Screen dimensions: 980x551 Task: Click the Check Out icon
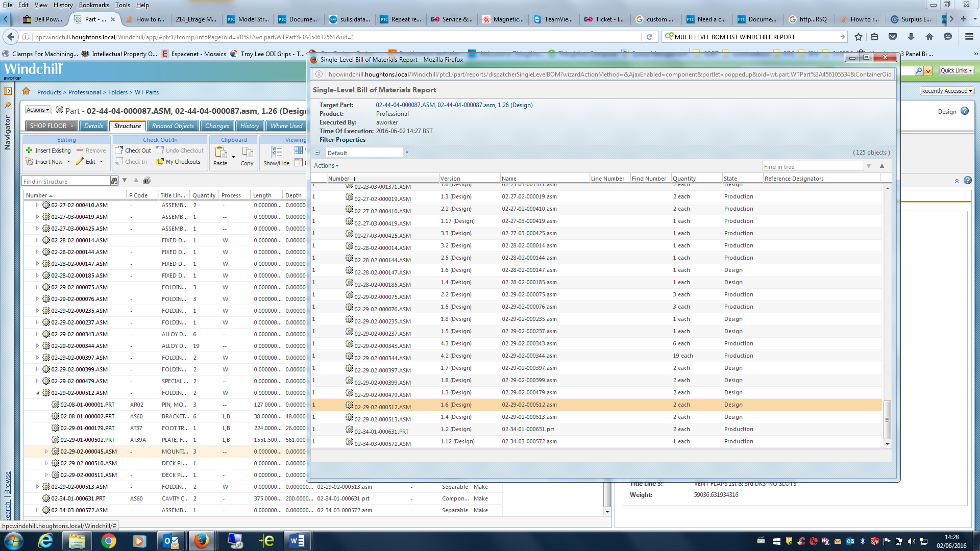pyautogui.click(x=119, y=151)
